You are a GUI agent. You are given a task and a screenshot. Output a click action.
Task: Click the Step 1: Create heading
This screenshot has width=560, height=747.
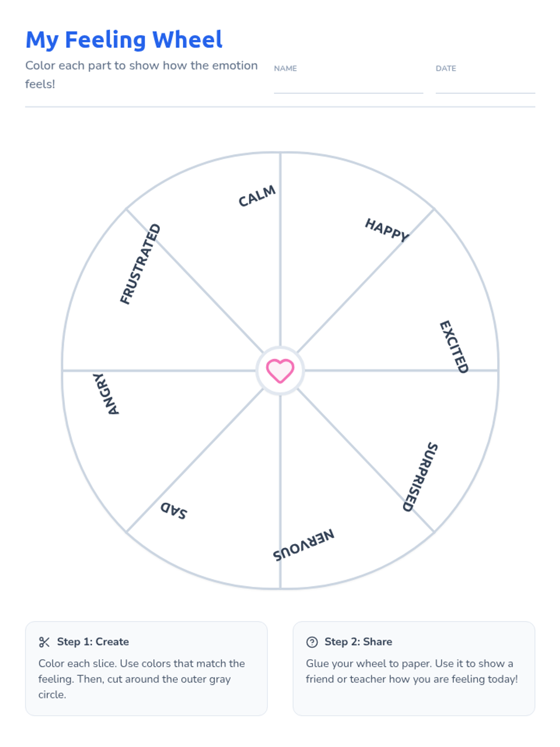tap(93, 642)
